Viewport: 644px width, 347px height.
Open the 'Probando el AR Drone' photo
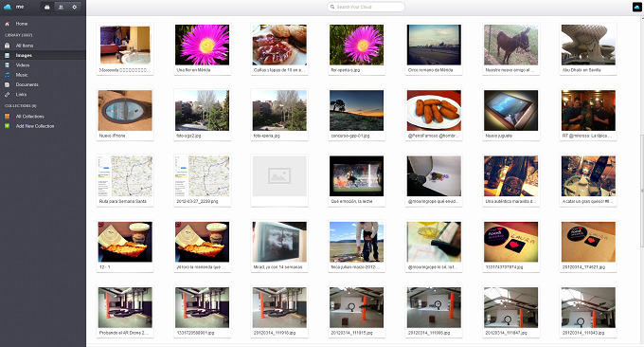click(125, 307)
